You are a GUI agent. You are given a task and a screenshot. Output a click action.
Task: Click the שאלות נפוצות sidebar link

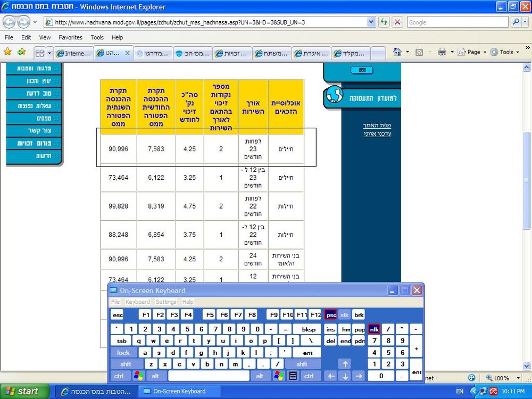point(34,106)
